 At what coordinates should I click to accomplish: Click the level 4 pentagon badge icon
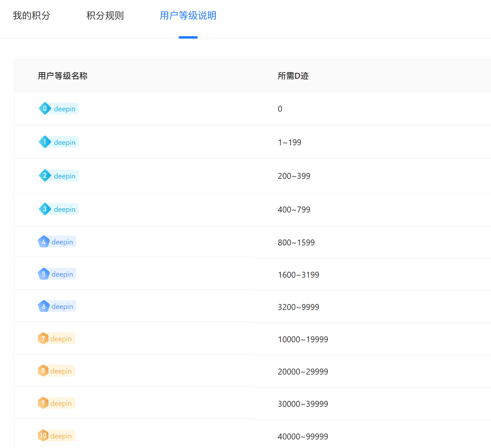point(44,241)
